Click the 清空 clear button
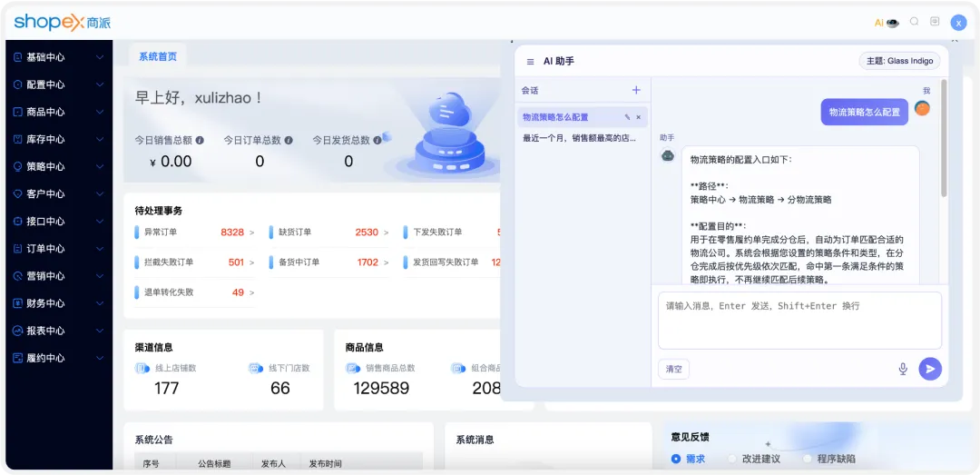The height and width of the screenshot is (475, 980). click(673, 369)
